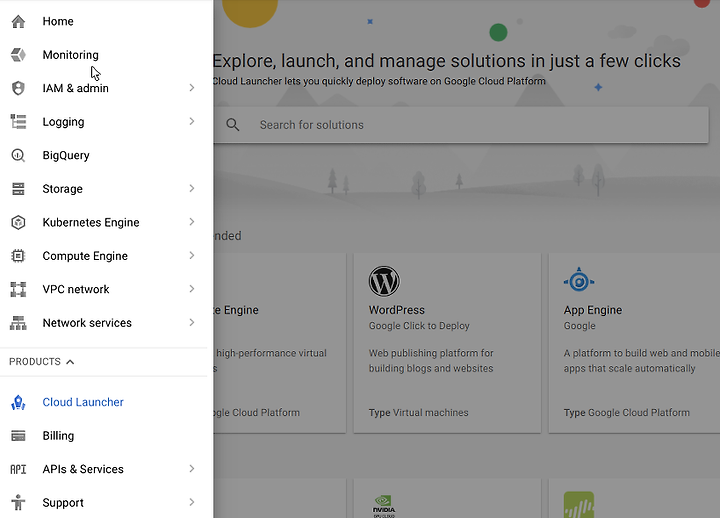Click the Home house icon

(x=18, y=22)
